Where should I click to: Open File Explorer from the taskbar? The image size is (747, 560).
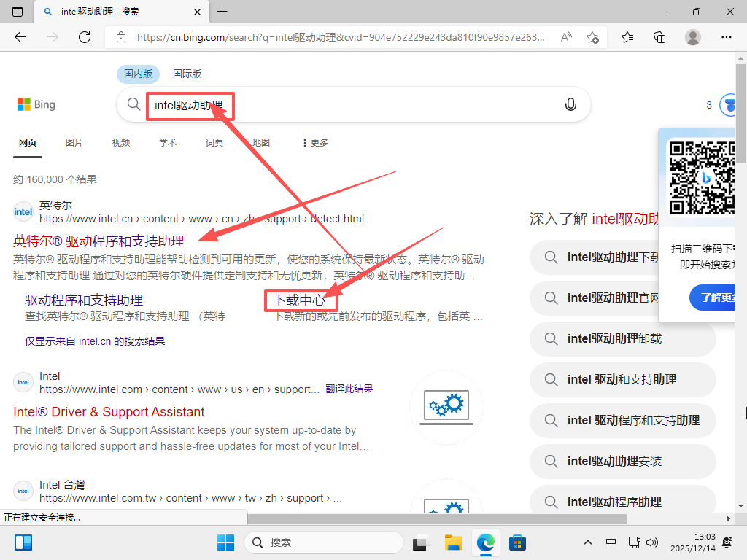click(x=454, y=542)
